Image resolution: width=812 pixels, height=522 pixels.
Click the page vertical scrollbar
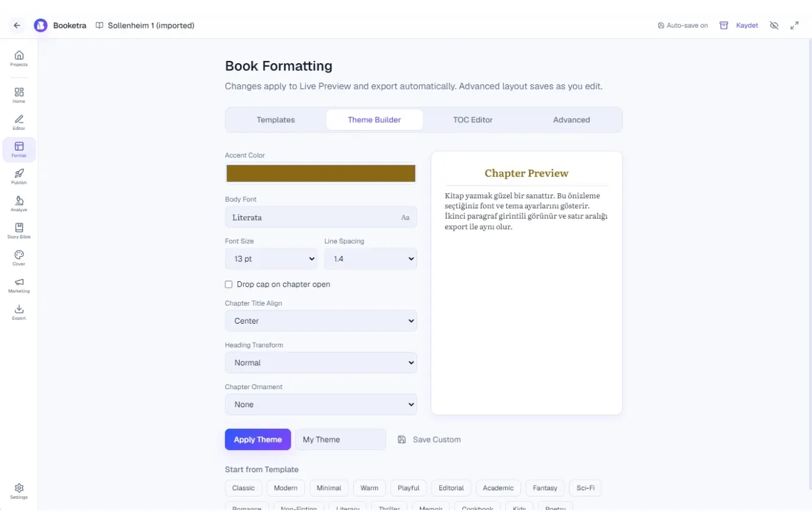810,264
